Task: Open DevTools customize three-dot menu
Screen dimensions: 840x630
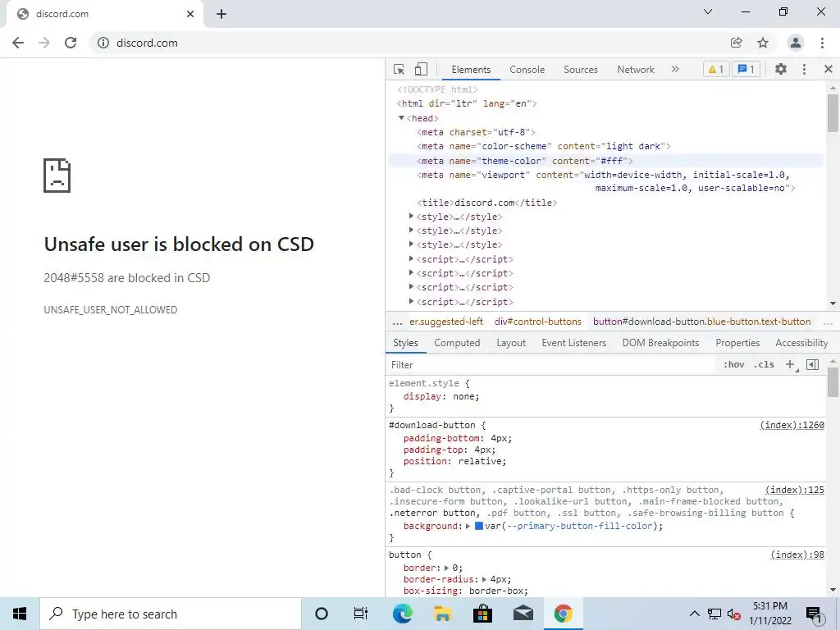Action: pyautogui.click(x=804, y=69)
